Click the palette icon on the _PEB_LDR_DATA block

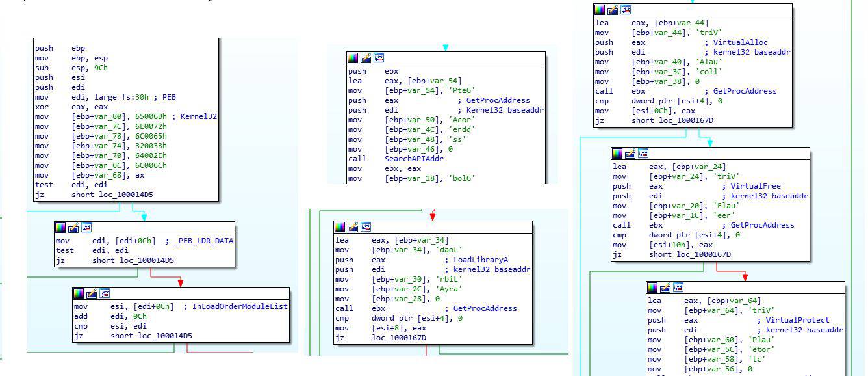(60, 228)
